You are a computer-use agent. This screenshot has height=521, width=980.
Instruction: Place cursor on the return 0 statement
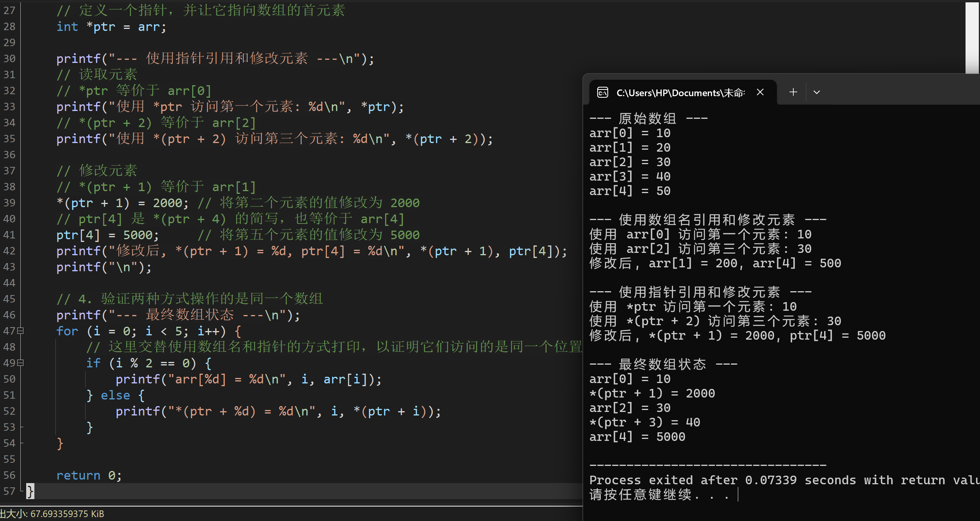click(x=89, y=475)
